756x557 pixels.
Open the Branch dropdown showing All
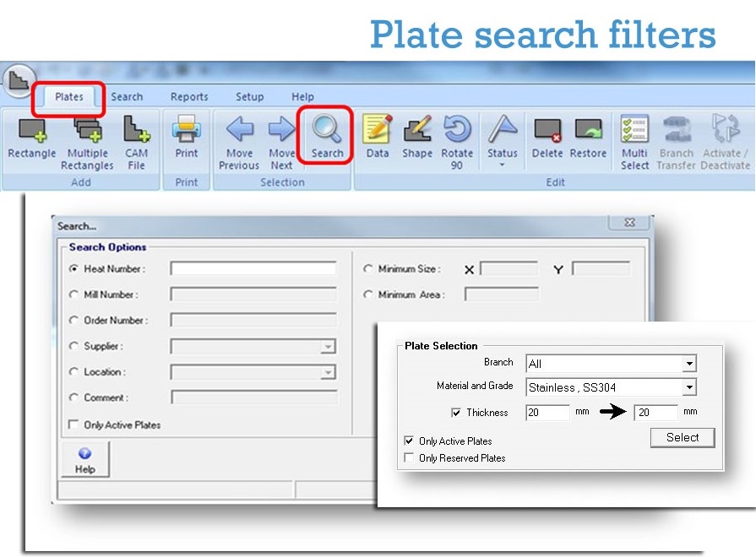689,363
